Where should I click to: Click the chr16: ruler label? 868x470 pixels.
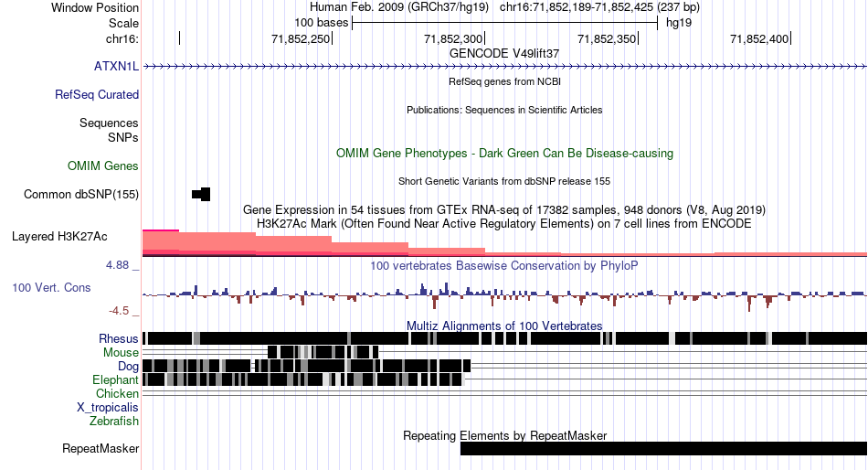[x=122, y=39]
